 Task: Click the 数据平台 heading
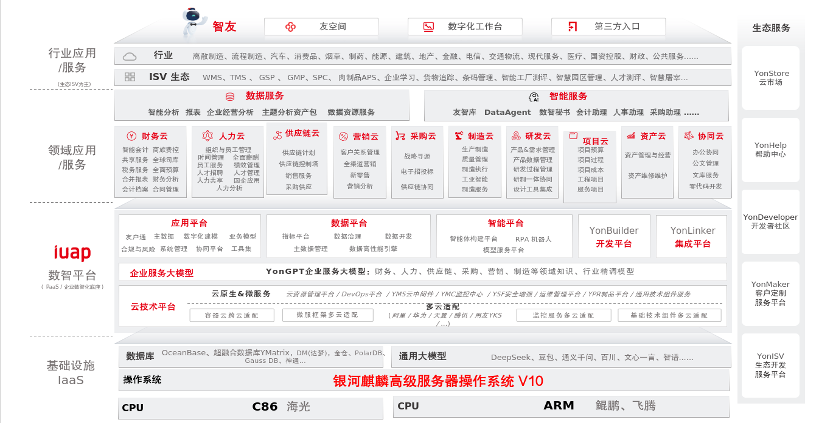click(x=348, y=223)
